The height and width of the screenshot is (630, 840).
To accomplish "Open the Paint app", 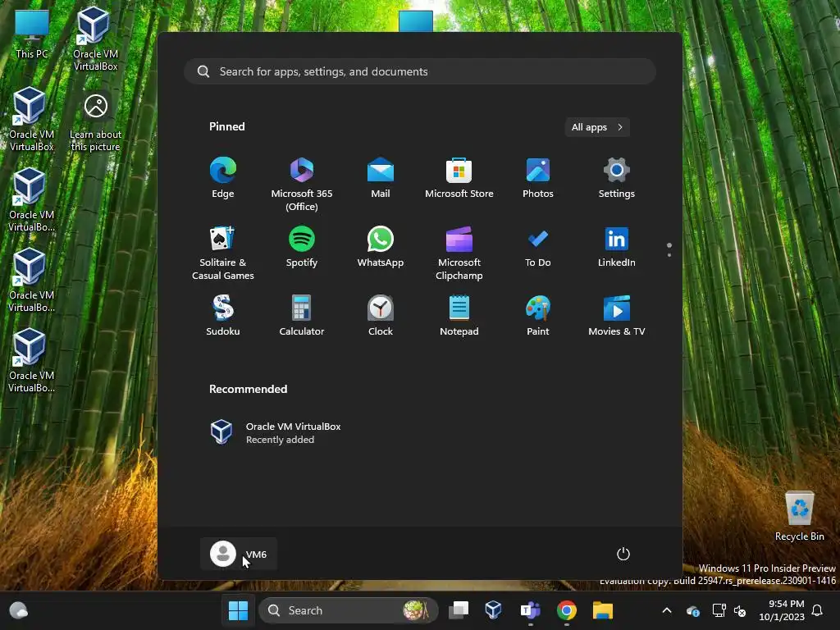I will (538, 316).
